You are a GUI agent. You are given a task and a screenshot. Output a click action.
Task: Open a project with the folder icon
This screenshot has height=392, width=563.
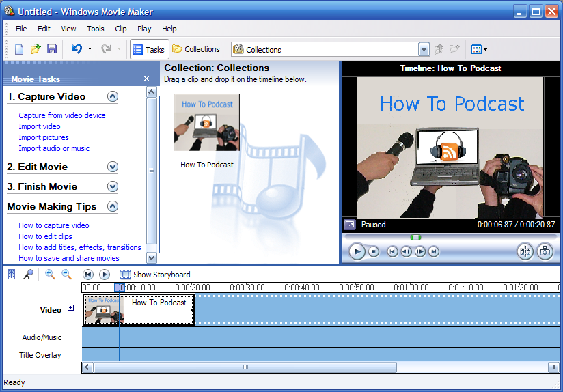coord(36,49)
